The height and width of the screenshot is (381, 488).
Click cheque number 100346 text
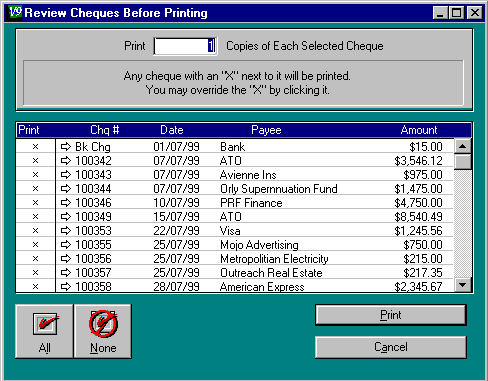tap(93, 203)
